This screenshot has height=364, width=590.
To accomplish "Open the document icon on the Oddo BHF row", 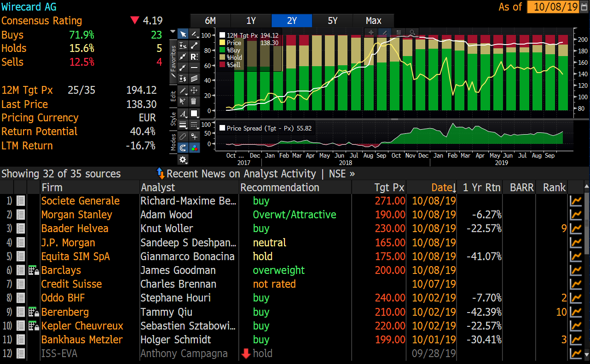I will pyautogui.click(x=20, y=298).
